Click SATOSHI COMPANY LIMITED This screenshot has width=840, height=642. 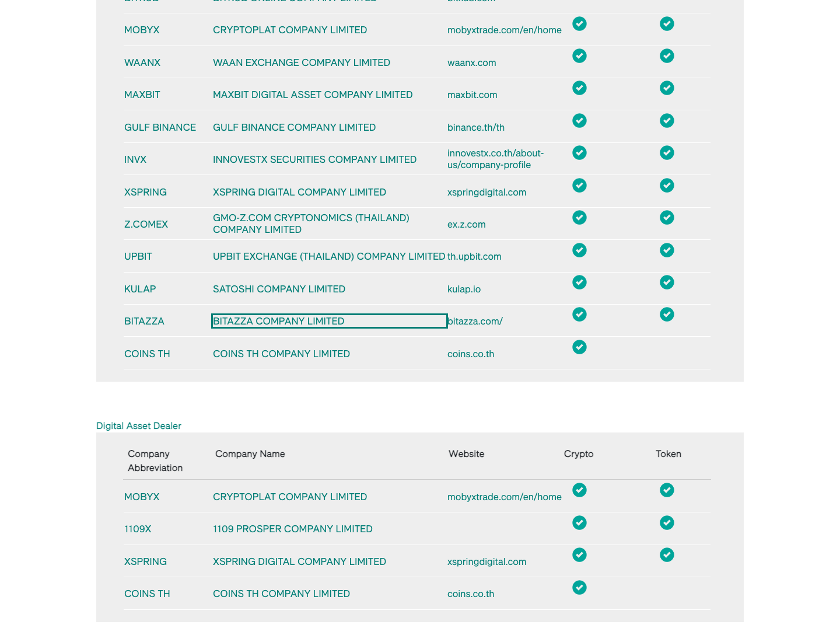pyautogui.click(x=279, y=289)
